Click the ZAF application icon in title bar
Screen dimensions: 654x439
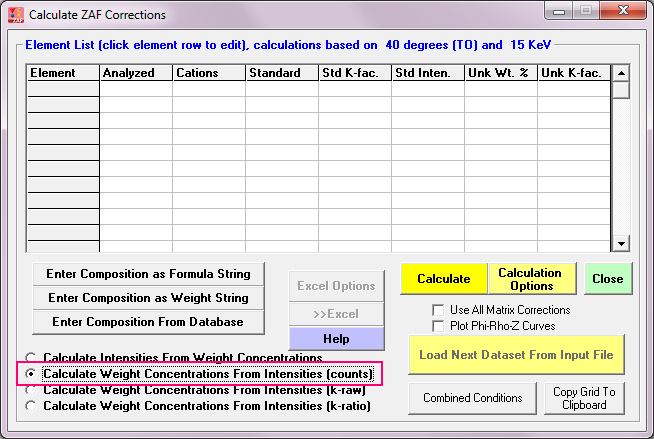[x=15, y=15]
